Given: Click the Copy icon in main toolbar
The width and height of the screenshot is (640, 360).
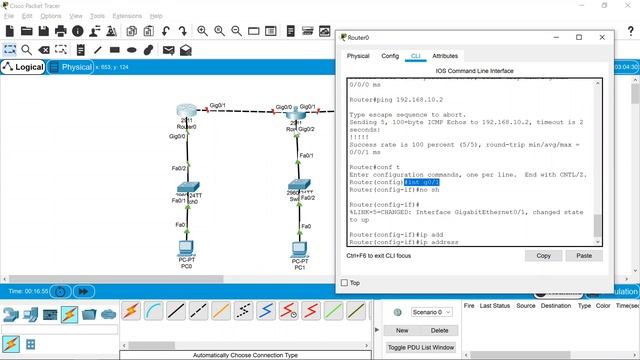Looking at the screenshot, I should 131,31.
